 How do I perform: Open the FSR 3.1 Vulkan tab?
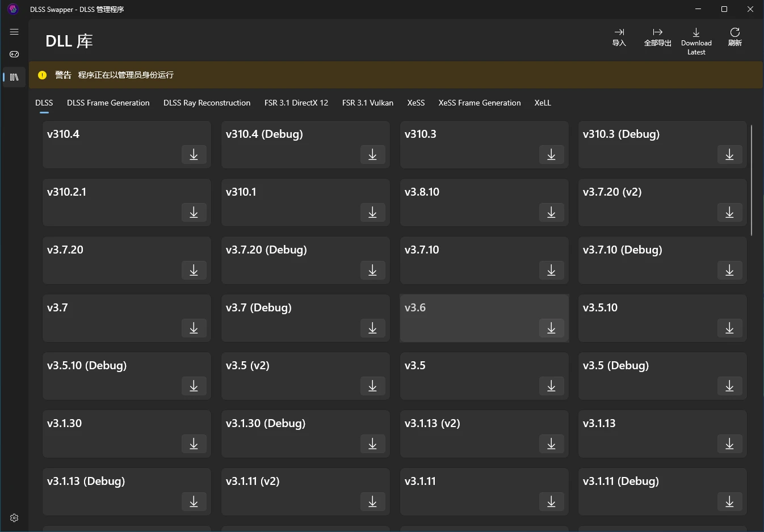[367, 103]
